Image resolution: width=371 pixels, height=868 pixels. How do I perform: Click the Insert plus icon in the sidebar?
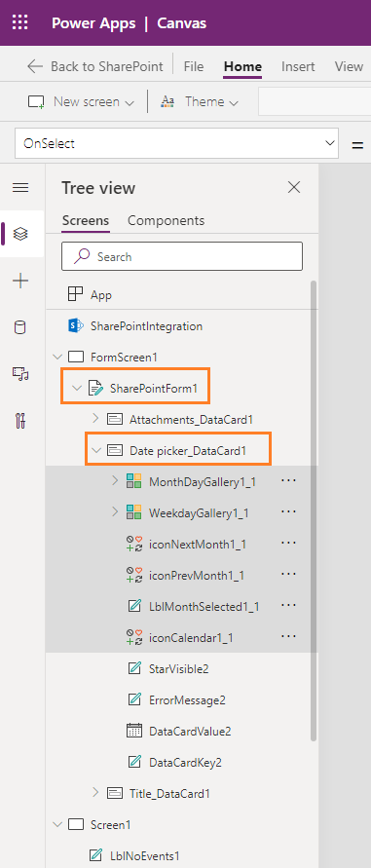[x=20, y=281]
